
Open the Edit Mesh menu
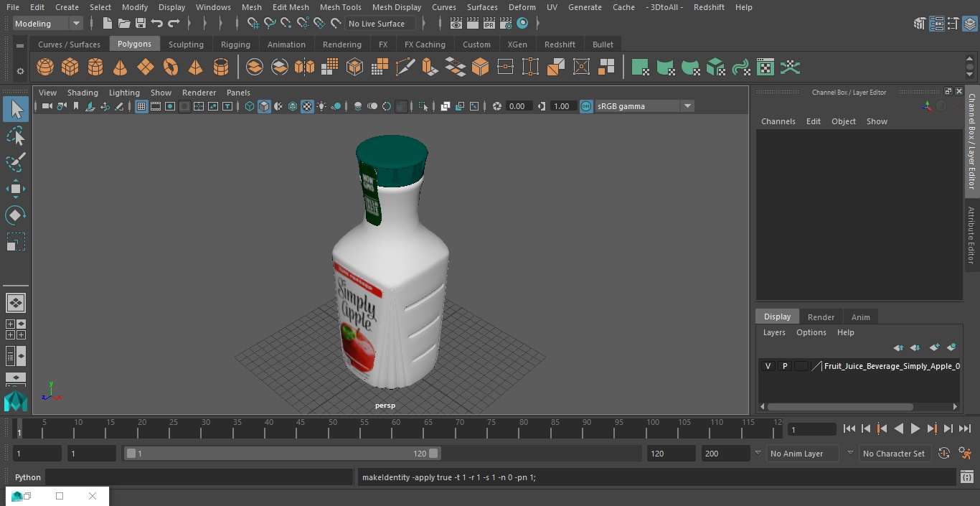tap(291, 7)
